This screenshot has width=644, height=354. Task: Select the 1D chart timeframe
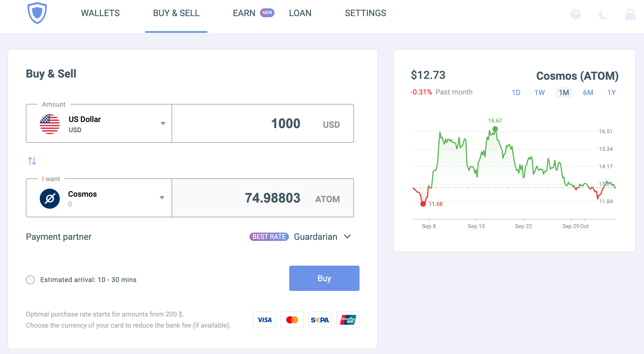[x=516, y=93]
